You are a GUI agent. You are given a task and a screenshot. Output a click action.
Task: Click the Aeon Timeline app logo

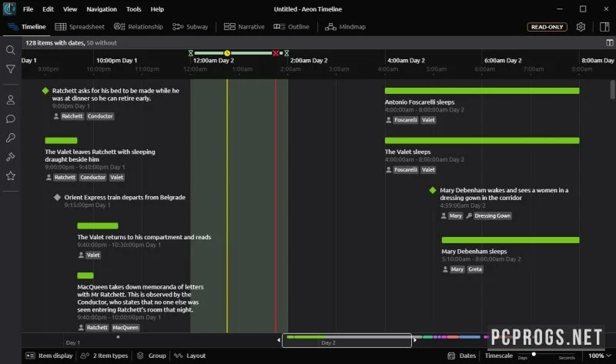click(x=9, y=8)
